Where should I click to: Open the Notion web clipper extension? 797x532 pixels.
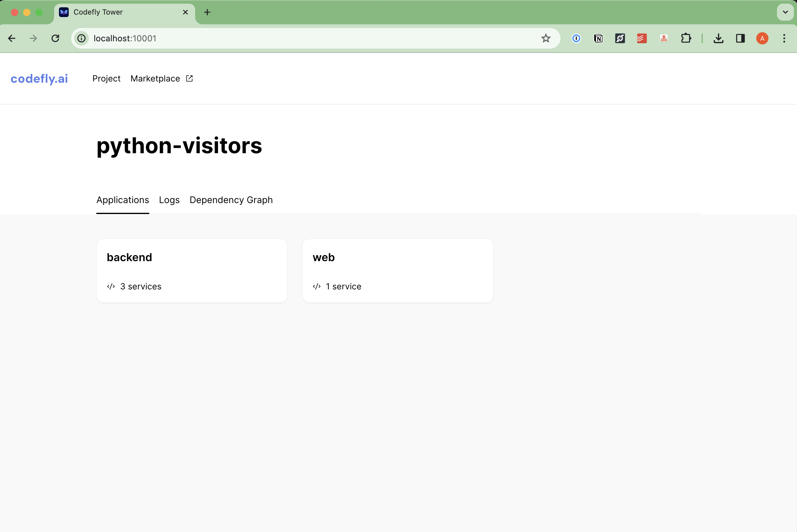point(598,38)
